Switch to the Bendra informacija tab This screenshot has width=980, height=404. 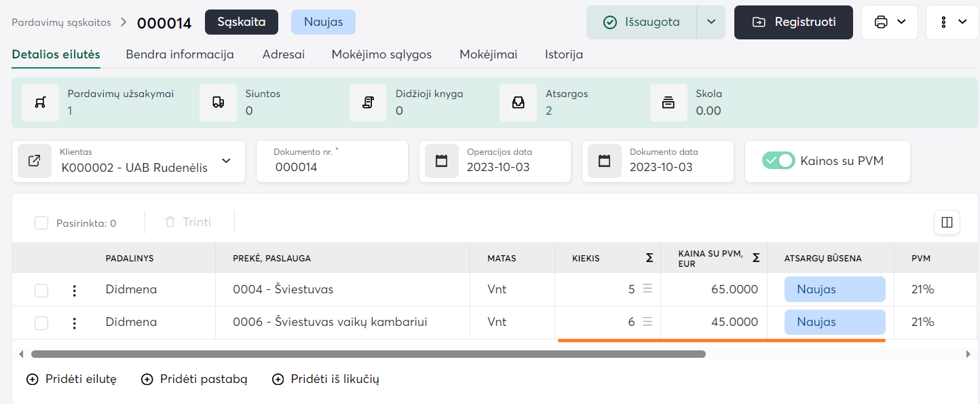(180, 54)
